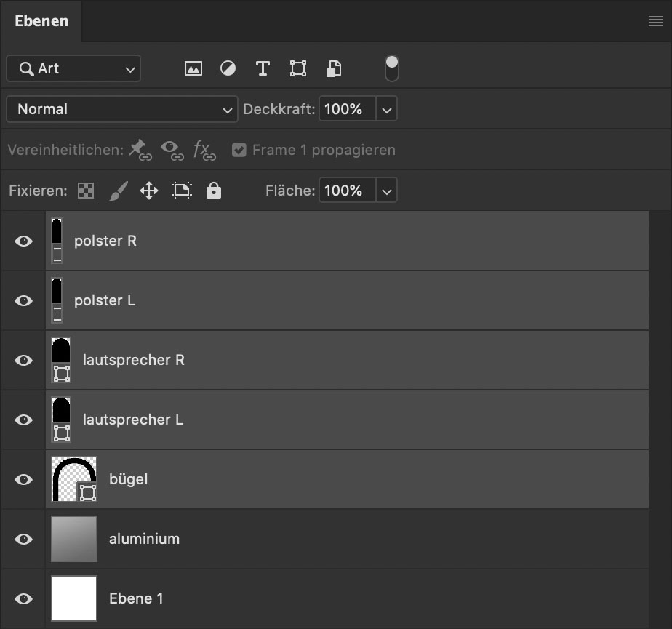672x629 pixels.
Task: Select layer name aluminium
Action: click(145, 539)
